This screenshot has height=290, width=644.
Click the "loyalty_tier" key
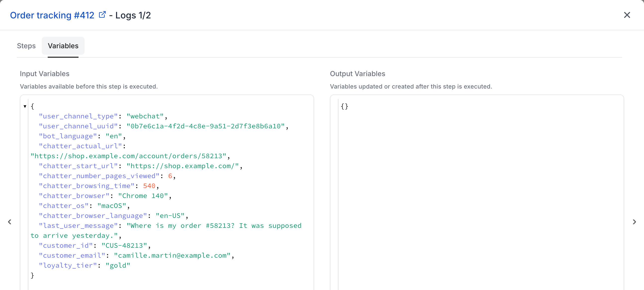pyautogui.click(x=68, y=265)
